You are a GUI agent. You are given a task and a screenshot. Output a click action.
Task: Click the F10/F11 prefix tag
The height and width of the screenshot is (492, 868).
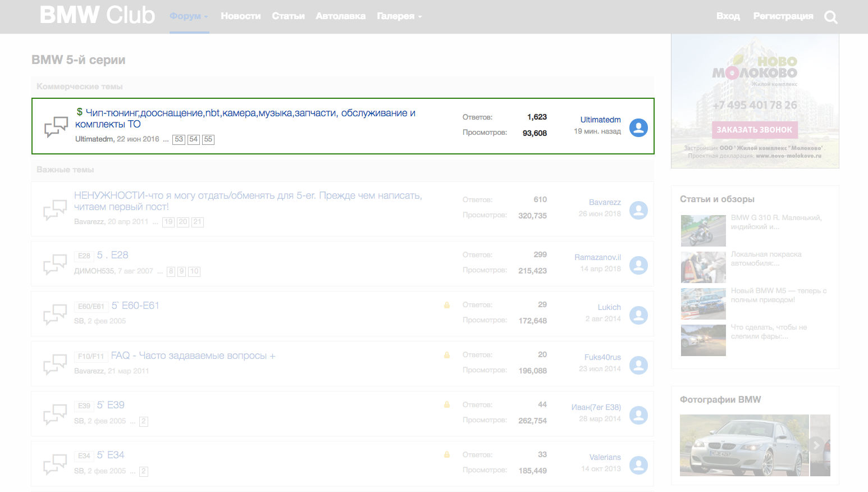point(91,357)
